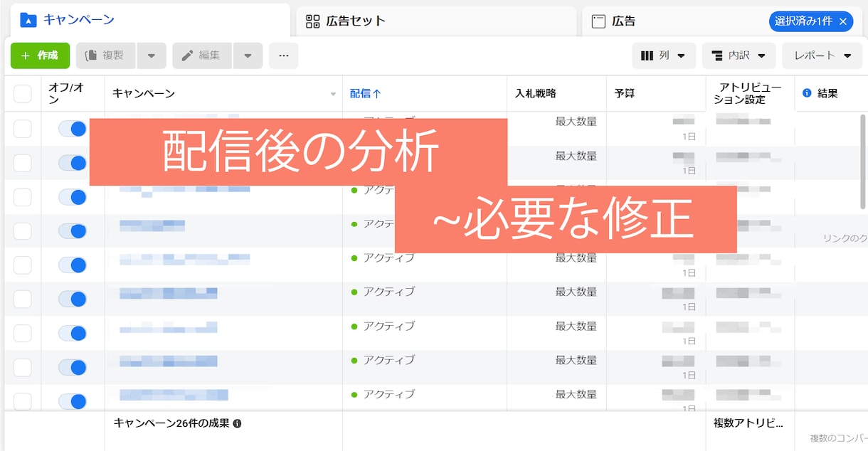
Task: Check the second campaign row checkbox
Action: tap(23, 163)
